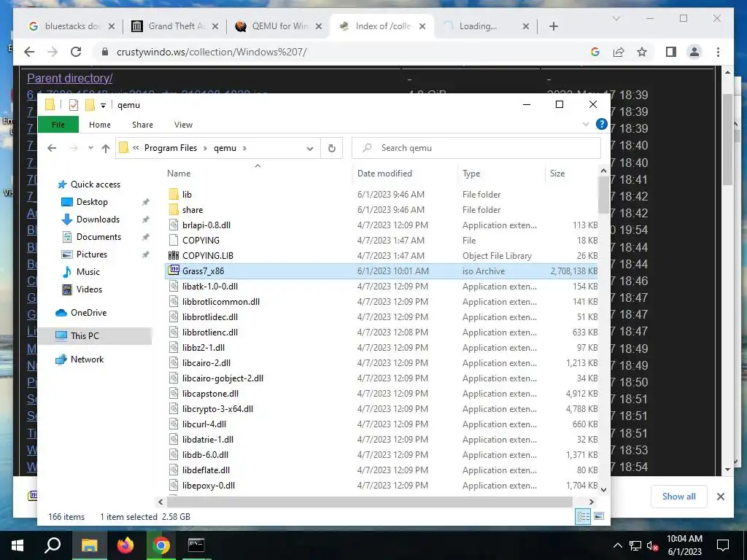Open File Explorer help

click(602, 125)
